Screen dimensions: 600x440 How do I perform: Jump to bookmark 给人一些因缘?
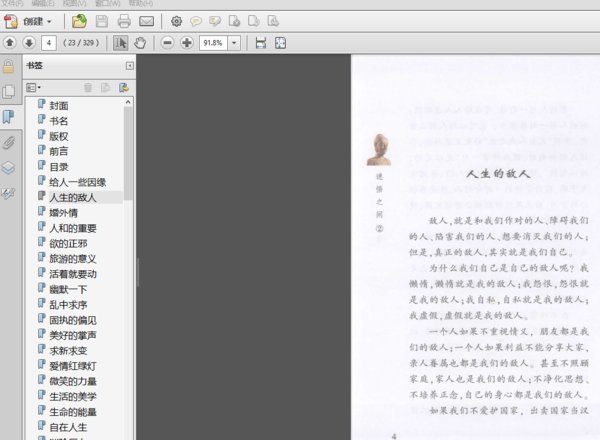[x=78, y=182]
